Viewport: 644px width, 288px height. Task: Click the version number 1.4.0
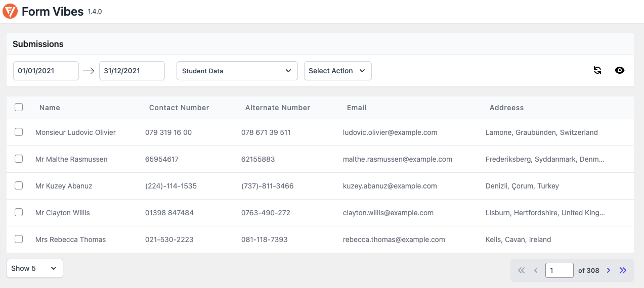click(x=95, y=11)
